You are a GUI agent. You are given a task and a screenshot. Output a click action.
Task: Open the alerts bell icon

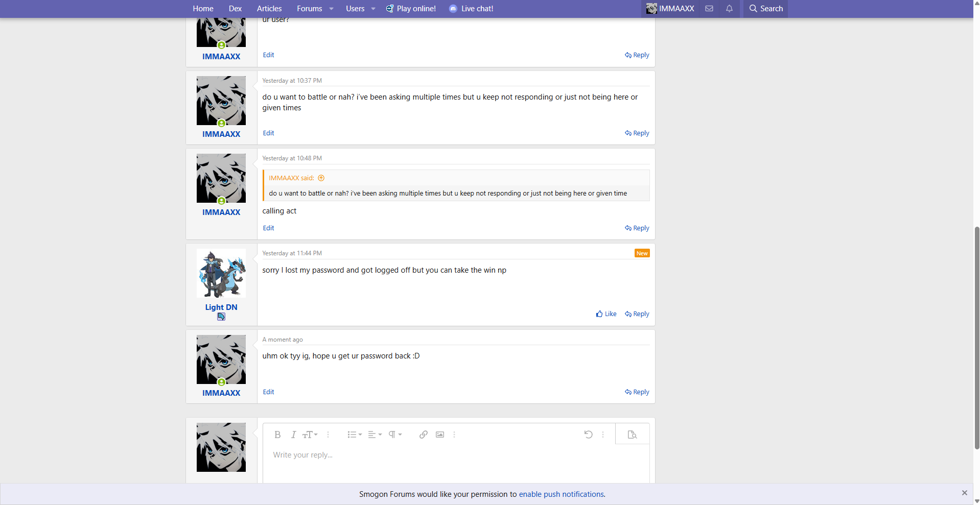729,9
